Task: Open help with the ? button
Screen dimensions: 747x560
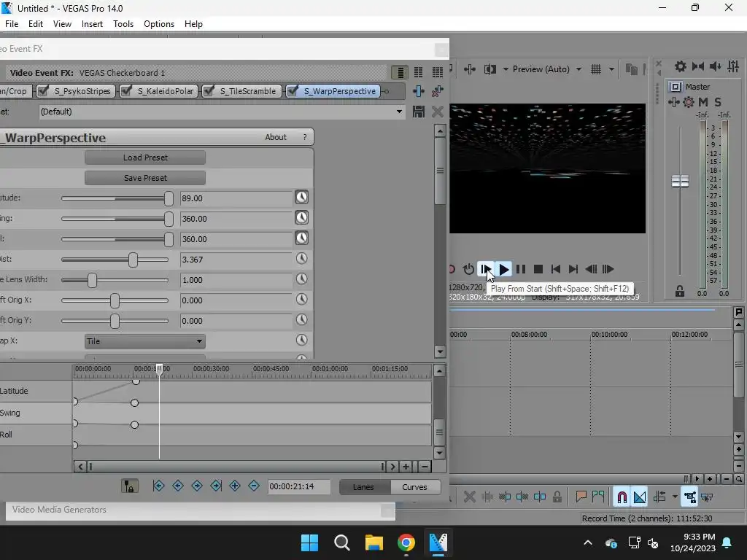Action: tap(305, 137)
